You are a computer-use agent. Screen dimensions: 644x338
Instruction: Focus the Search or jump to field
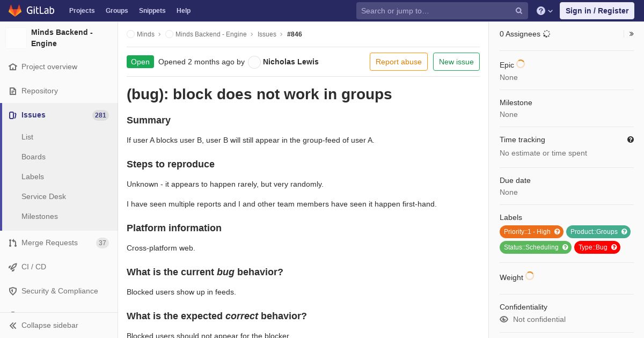(442, 11)
